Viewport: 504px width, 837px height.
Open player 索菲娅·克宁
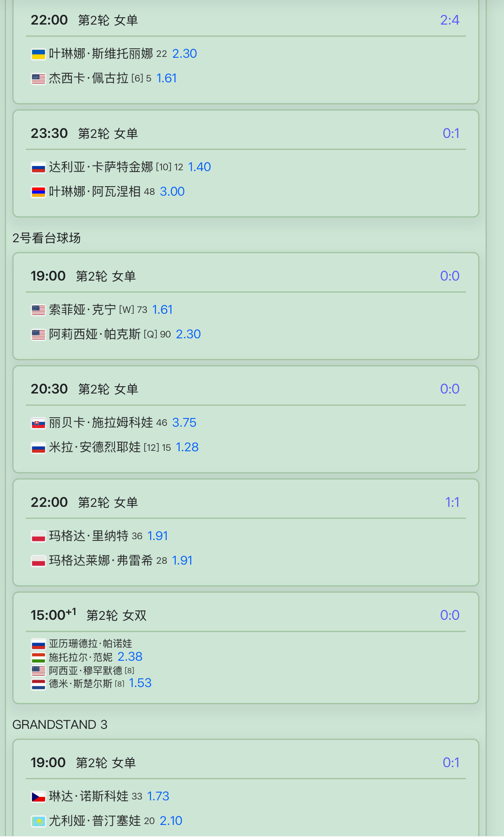82,309
